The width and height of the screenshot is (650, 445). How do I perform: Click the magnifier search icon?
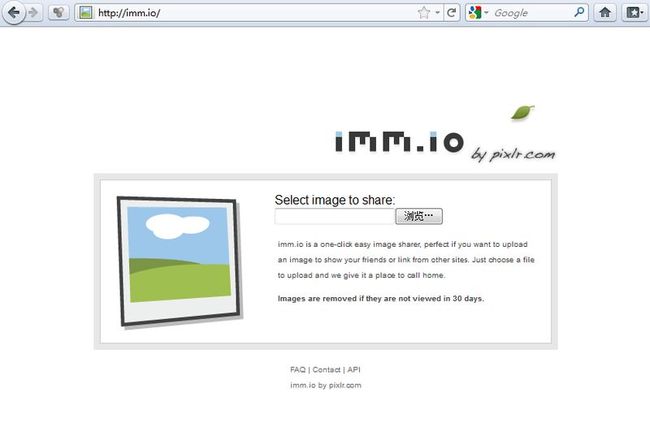(x=579, y=12)
